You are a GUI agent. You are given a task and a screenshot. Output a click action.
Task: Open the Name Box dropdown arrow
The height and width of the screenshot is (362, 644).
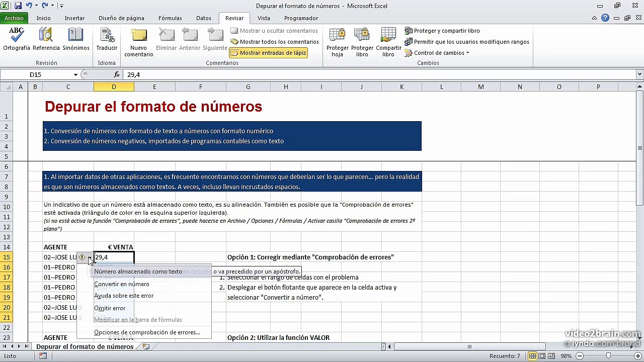(75, 74)
